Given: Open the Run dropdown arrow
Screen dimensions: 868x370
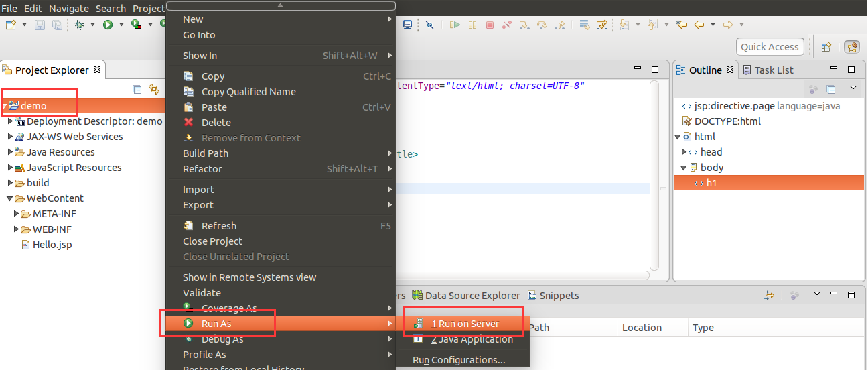Looking at the screenshot, I should tap(121, 25).
